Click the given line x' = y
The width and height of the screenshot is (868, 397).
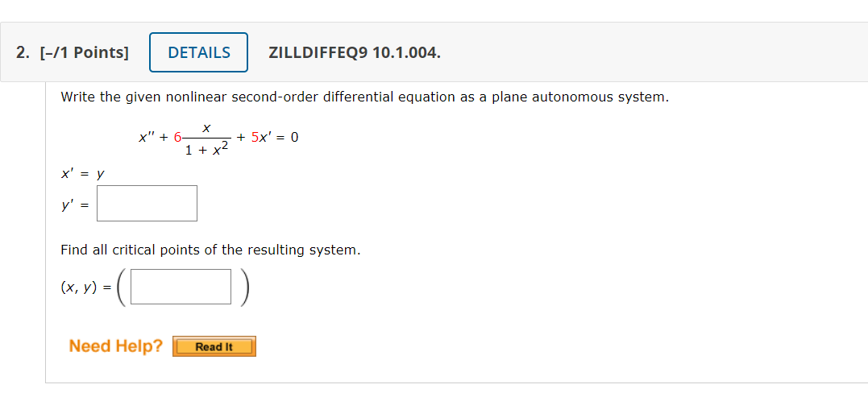[x=82, y=174]
